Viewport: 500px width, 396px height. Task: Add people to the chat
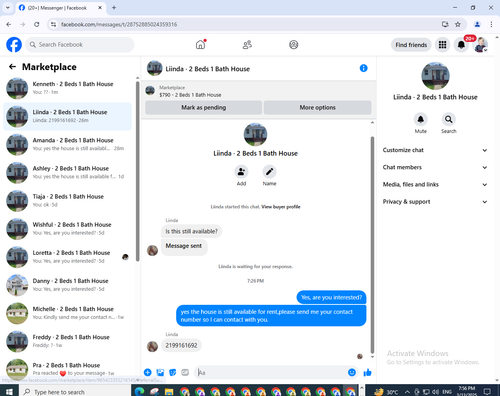[x=241, y=172]
